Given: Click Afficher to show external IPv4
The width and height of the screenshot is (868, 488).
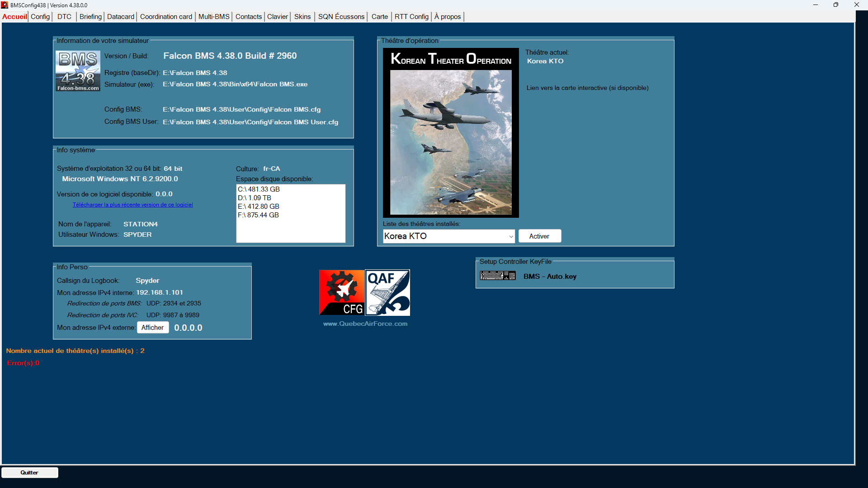Looking at the screenshot, I should [x=153, y=328].
